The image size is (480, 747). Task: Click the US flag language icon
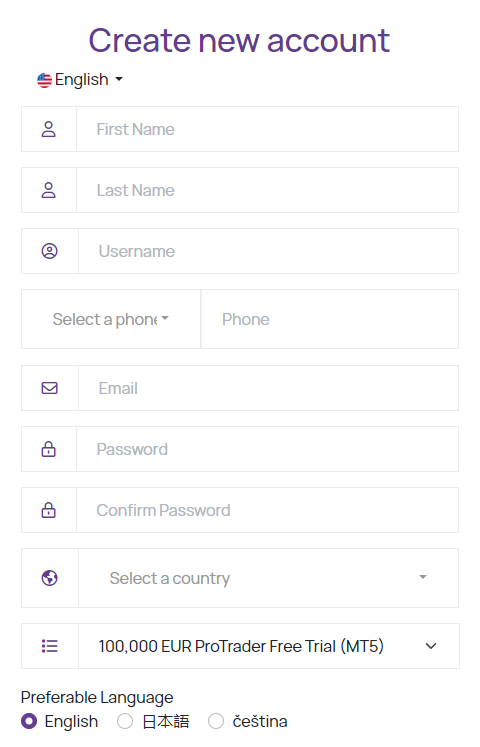click(x=44, y=80)
